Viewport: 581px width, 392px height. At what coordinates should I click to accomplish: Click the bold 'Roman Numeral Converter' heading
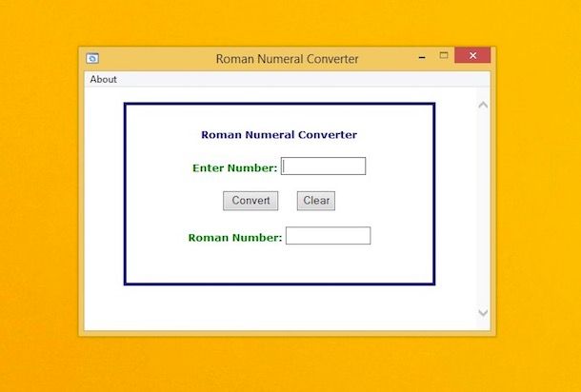[x=279, y=134]
